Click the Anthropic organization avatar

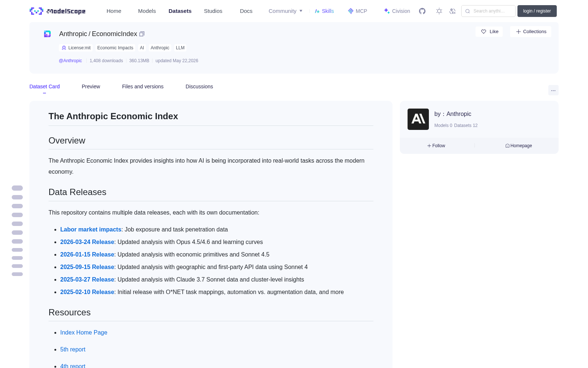418,119
